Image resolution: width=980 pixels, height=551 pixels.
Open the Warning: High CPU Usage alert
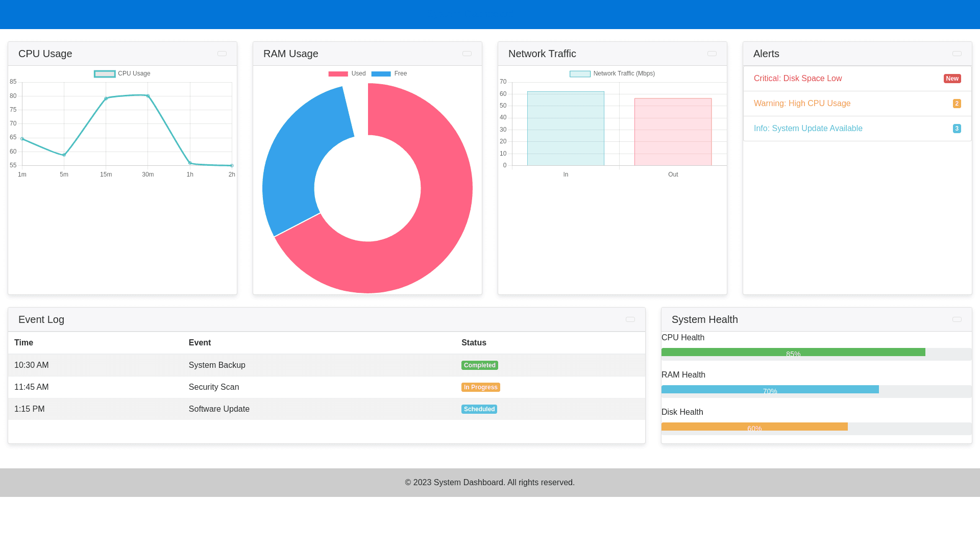pyautogui.click(x=802, y=104)
